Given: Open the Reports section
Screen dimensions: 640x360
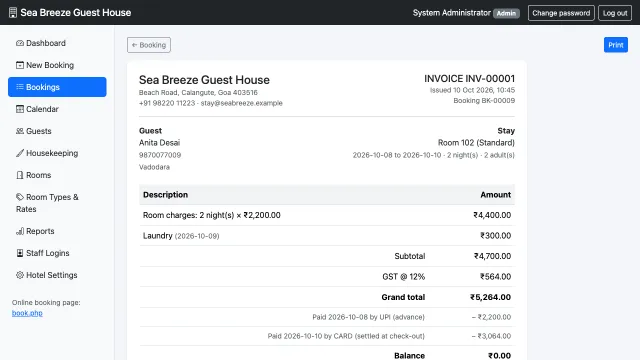Looking at the screenshot, I should tap(57, 231).
